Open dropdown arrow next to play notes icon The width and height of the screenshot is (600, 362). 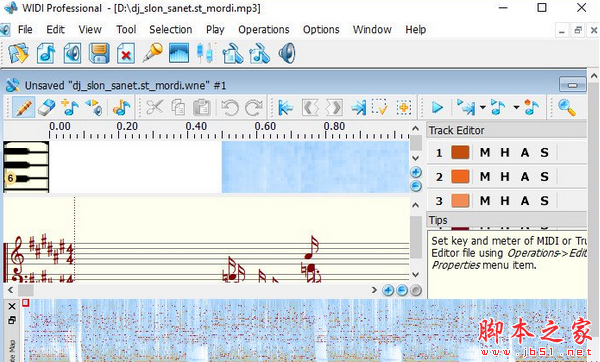516,108
